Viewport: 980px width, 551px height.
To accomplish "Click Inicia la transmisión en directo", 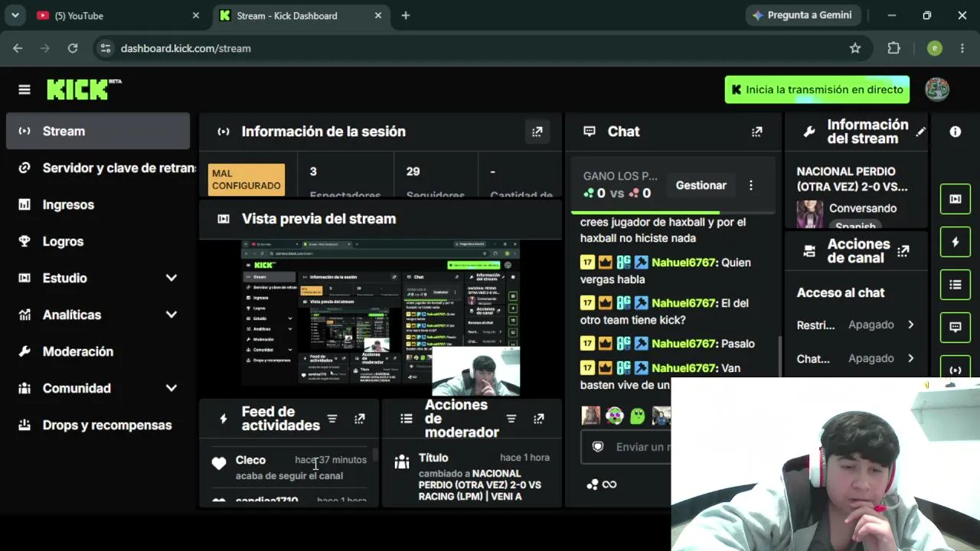I will [x=817, y=90].
